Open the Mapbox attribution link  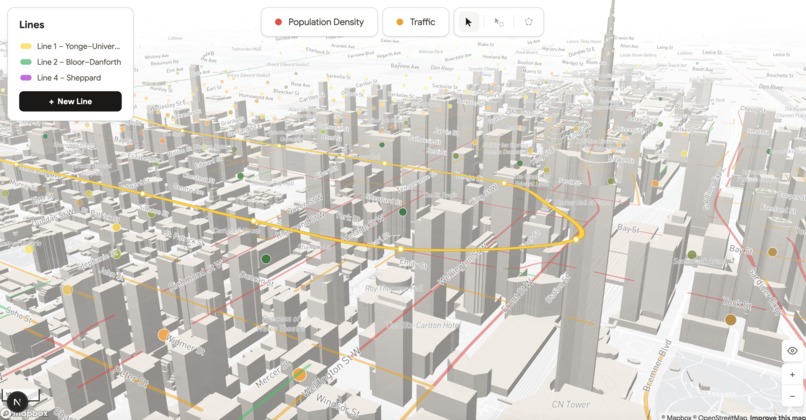click(x=677, y=417)
